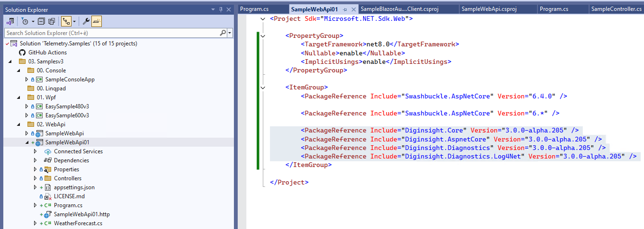The image size is (644, 229).
Task: Toggle the Sync with Active Document view button
Action: [x=66, y=21]
